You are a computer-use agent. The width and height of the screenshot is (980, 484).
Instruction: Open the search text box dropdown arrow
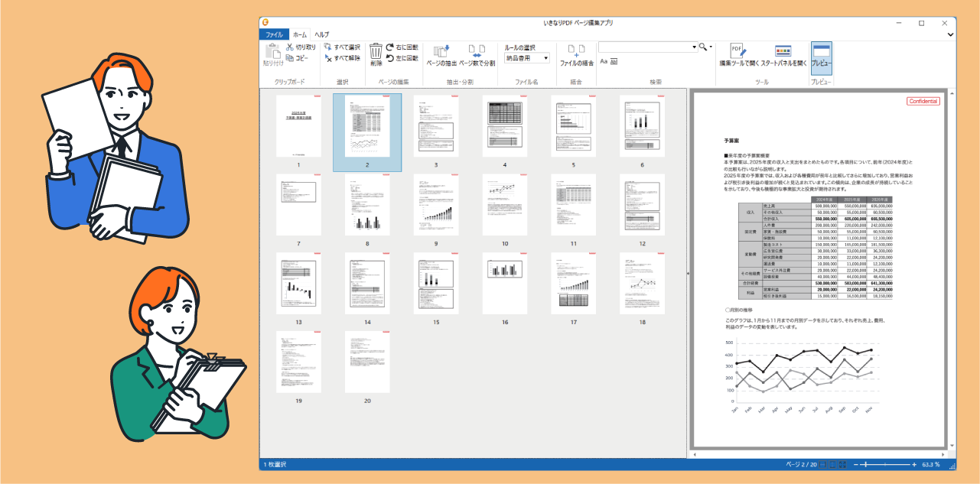point(694,47)
